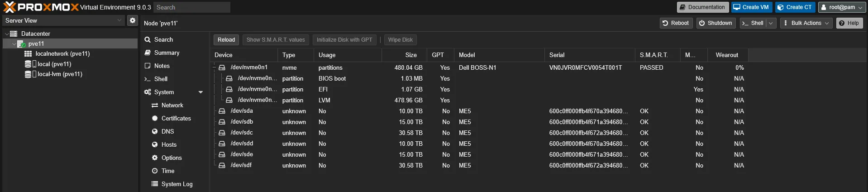Click the Reload button
This screenshot has height=192, width=868.
point(226,40)
